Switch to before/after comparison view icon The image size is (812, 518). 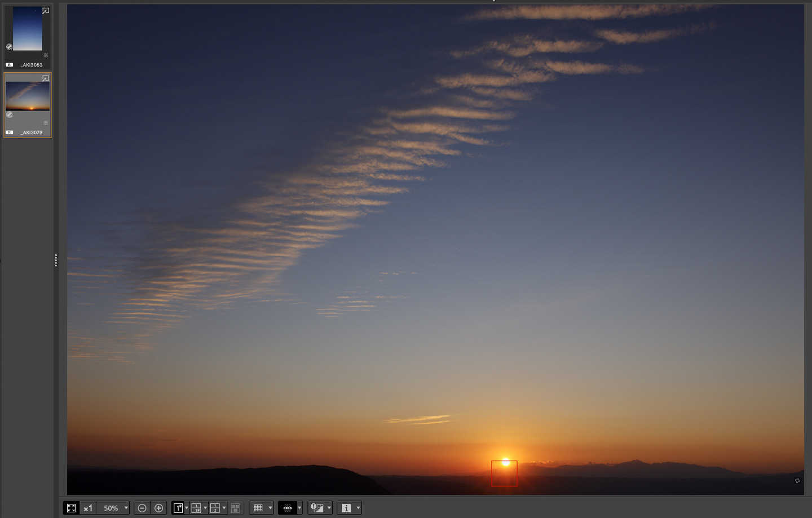(x=196, y=508)
